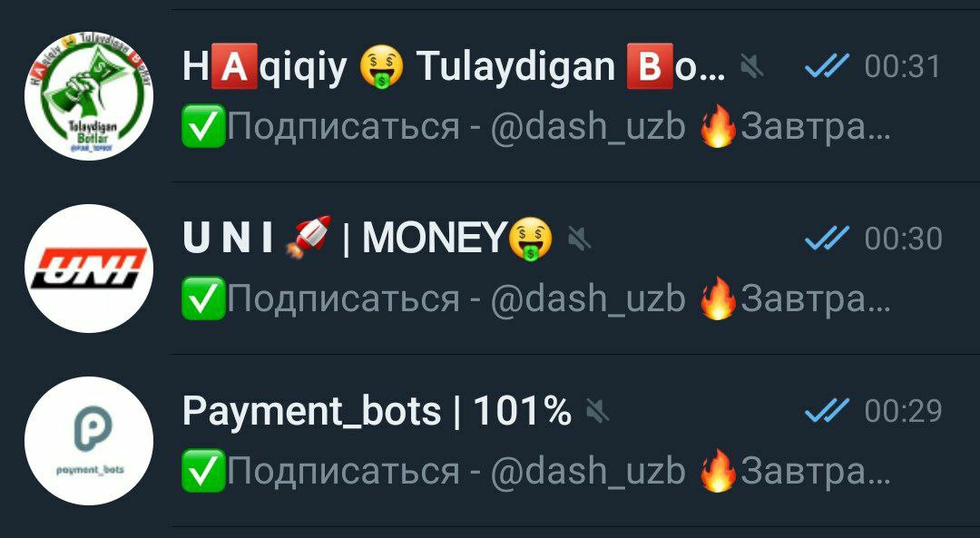The width and height of the screenshot is (980, 538).
Task: Click the rocket emoji in the UNI title
Action: [x=308, y=238]
